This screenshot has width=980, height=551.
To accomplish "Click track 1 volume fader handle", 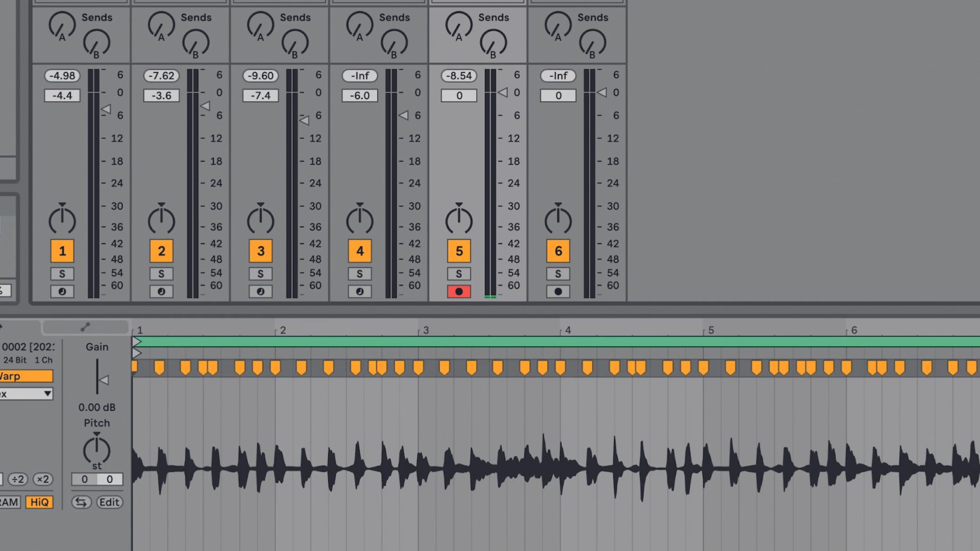I will [106, 109].
